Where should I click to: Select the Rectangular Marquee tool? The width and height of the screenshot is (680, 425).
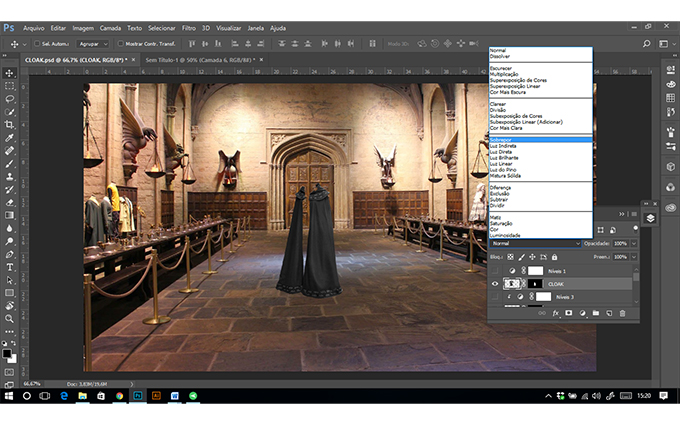9,86
